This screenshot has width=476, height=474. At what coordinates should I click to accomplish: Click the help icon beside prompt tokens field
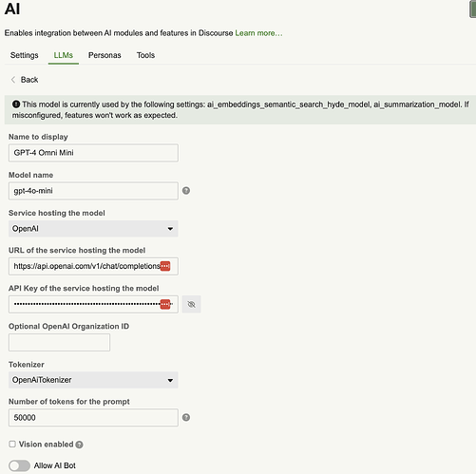tap(186, 417)
